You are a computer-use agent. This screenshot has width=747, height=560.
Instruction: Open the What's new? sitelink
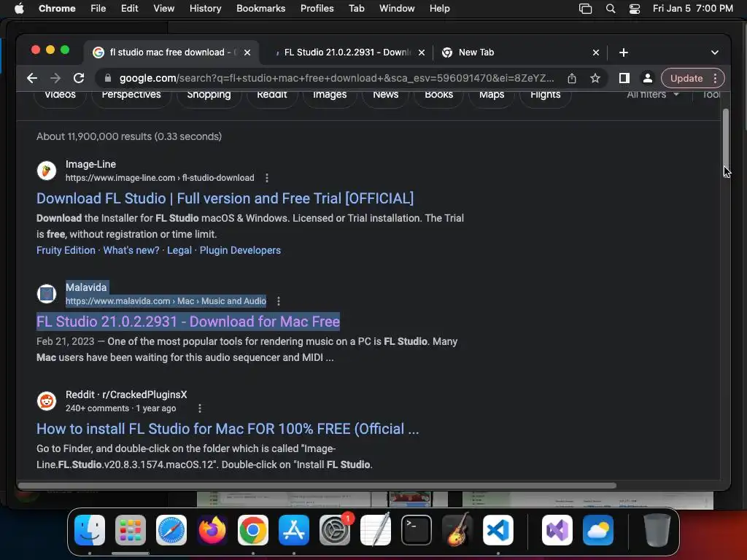tap(131, 251)
